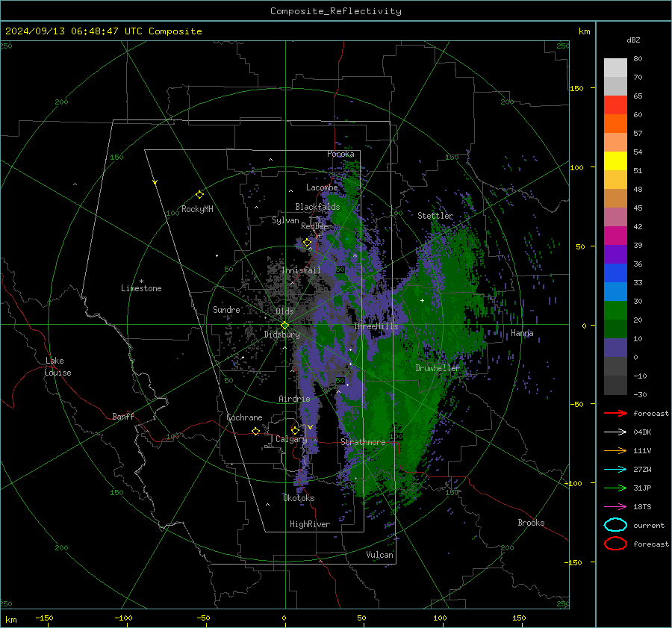672x628 pixels.
Task: Click the red 65 dBZ color swatch
Action: tap(615, 105)
